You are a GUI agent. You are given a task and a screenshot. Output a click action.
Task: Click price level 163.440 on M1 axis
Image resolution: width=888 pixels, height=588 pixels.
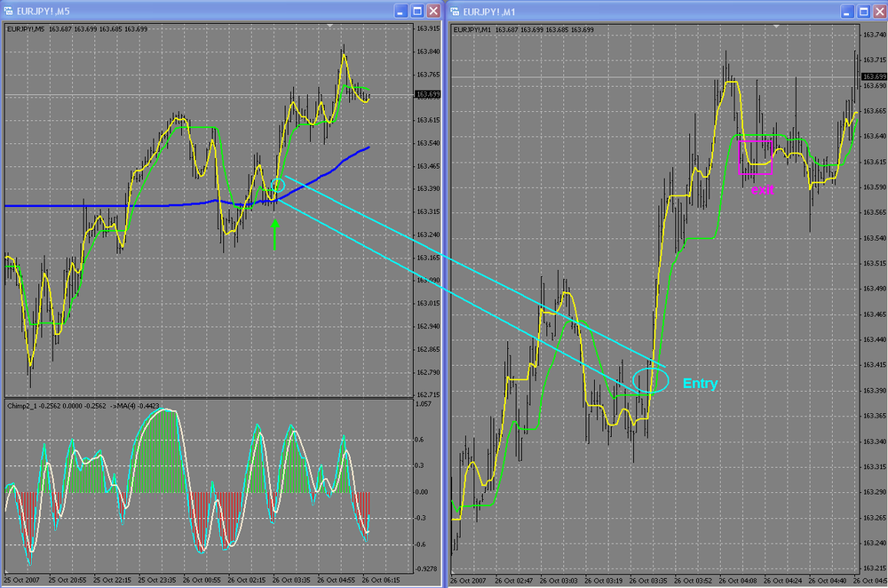875,340
